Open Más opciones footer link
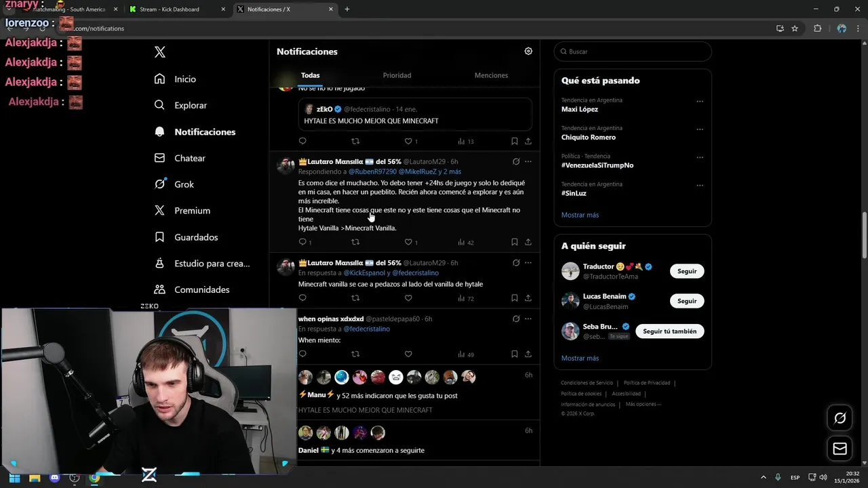Viewport: 868px width, 488px height. click(x=643, y=404)
